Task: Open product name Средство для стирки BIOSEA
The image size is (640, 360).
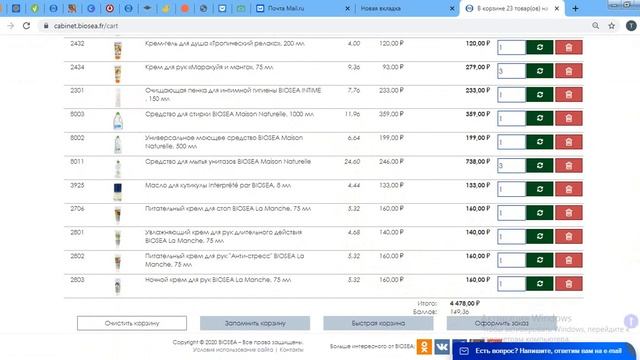Action: pos(229,114)
